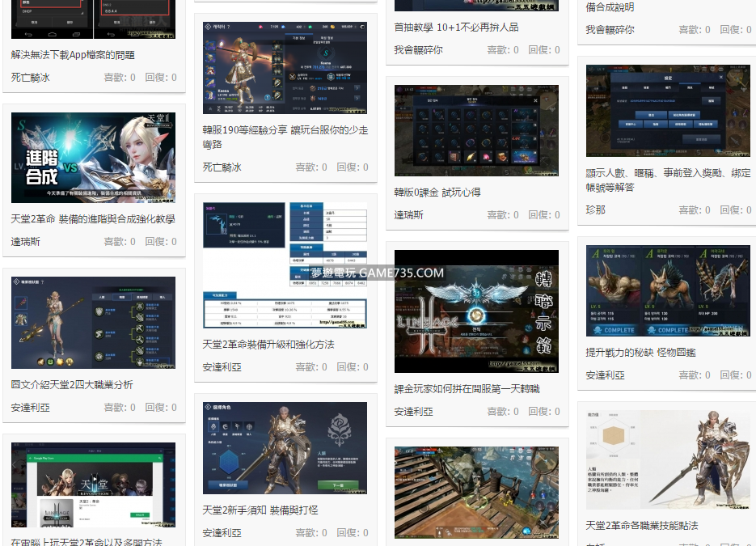Click 喜歡: 0 on the 韓服190等經驗分享 card
Image resolution: width=756 pixels, height=546 pixels.
point(311,167)
